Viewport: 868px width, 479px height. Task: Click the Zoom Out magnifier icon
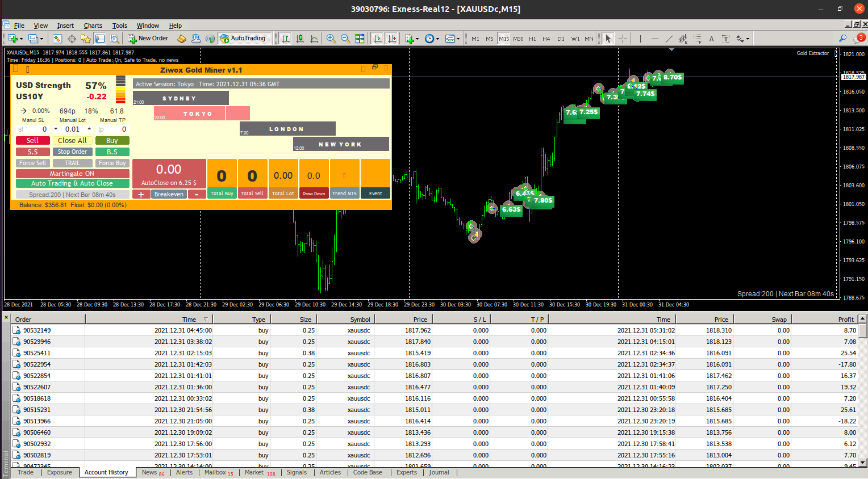tap(345, 39)
